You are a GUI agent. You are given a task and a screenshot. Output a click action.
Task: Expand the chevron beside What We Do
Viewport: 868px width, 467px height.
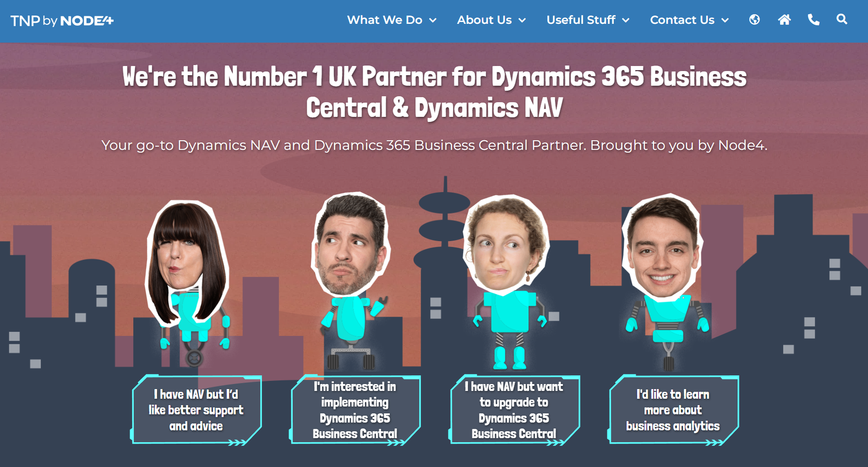click(x=432, y=21)
